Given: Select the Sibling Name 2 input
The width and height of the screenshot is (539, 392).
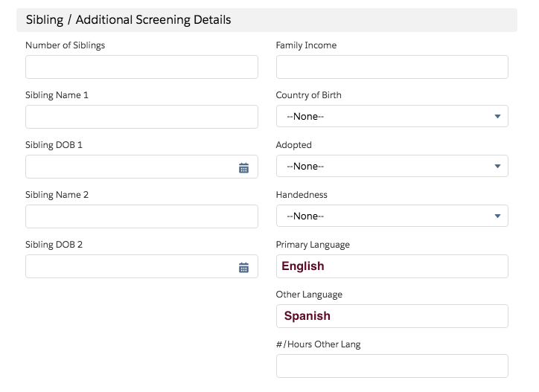Looking at the screenshot, I should point(141,216).
